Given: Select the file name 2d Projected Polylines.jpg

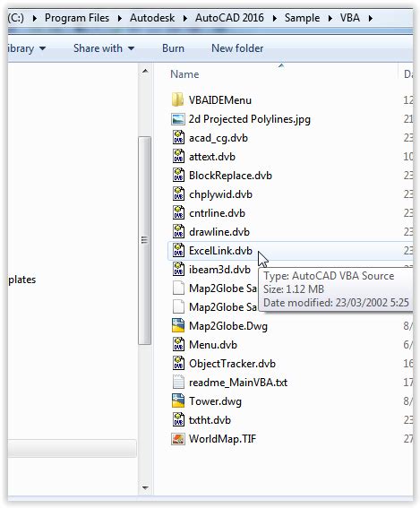Looking at the screenshot, I should [x=250, y=119].
